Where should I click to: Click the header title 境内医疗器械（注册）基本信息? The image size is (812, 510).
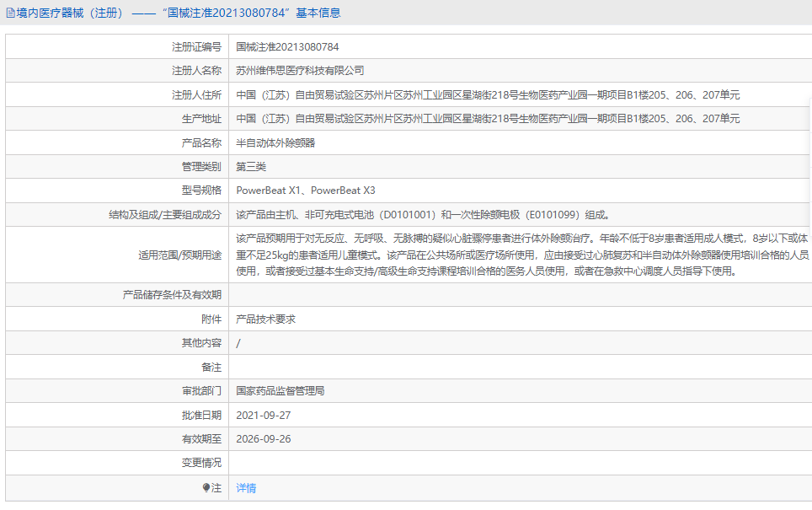click(x=179, y=13)
